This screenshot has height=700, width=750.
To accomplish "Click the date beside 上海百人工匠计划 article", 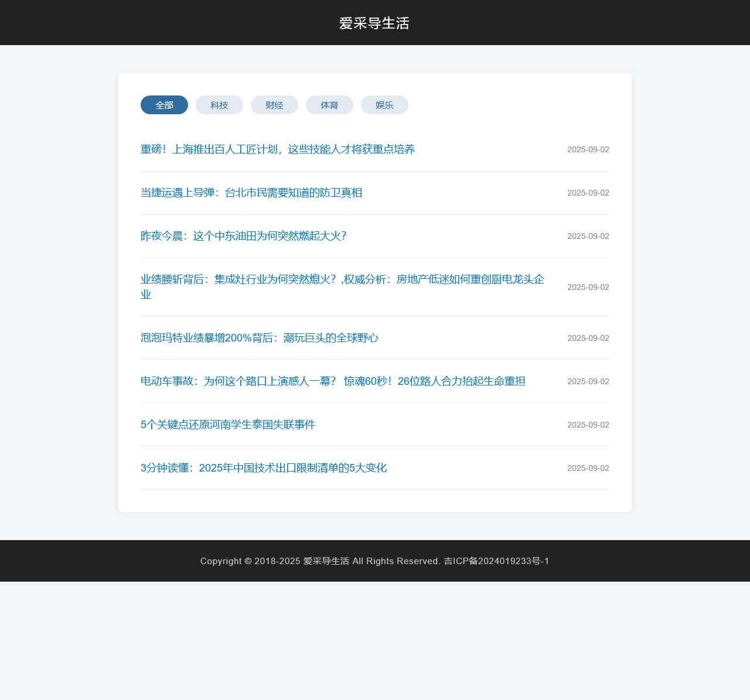I will [x=588, y=149].
